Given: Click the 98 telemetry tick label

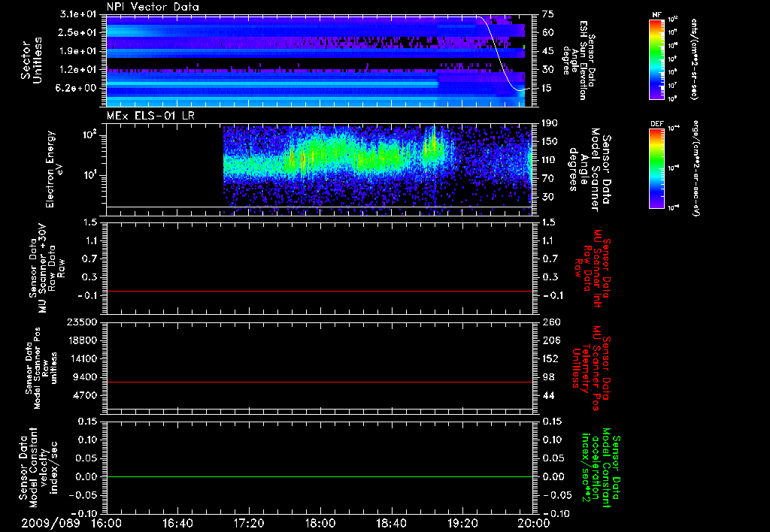Looking at the screenshot, I should [x=548, y=377].
